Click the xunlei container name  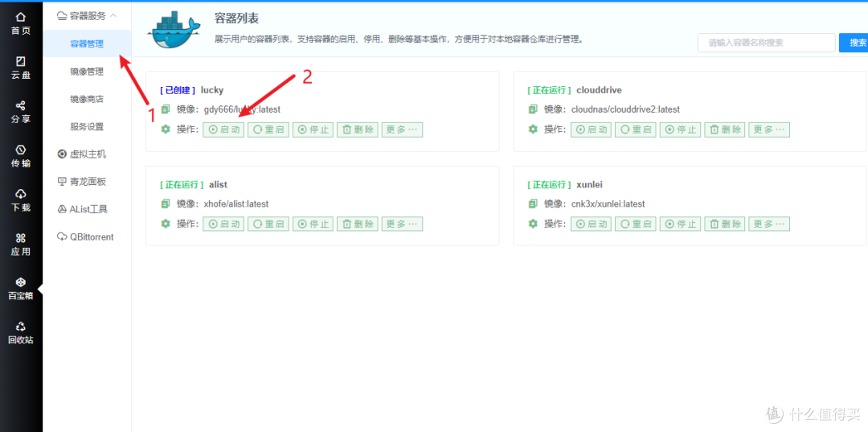(589, 184)
